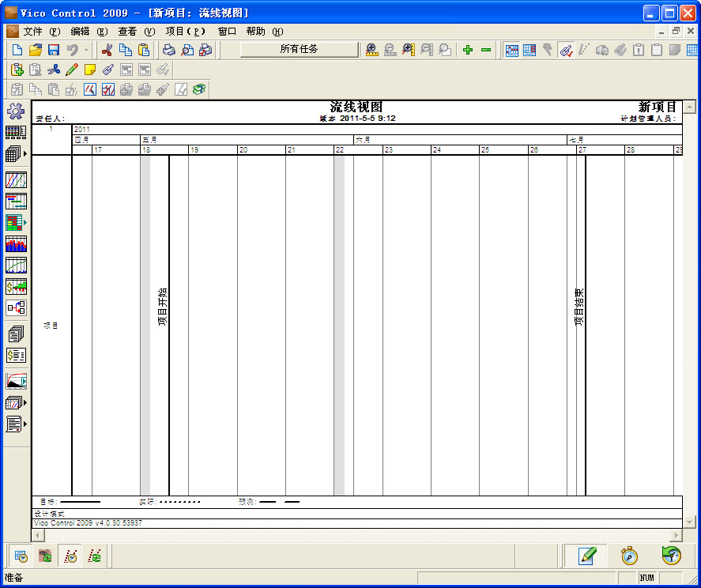Click the stopwatch icon at bottom right
The width and height of the screenshot is (701, 588).
point(629,556)
